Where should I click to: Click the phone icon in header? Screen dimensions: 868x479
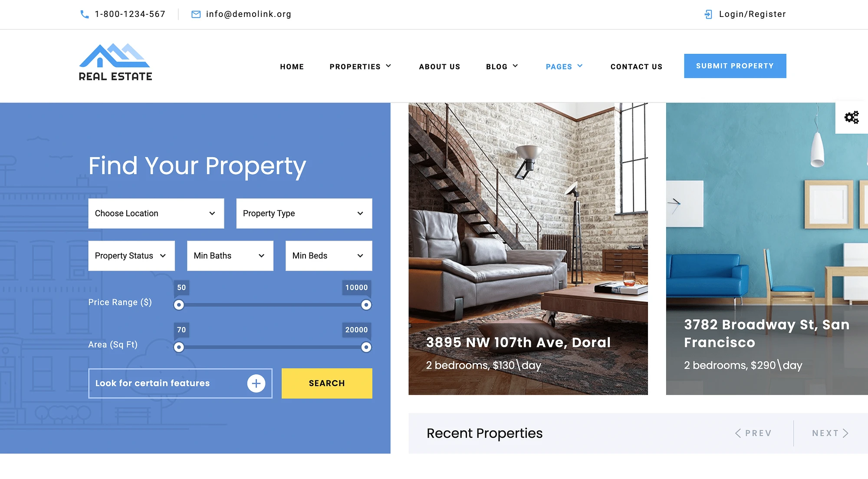point(84,13)
